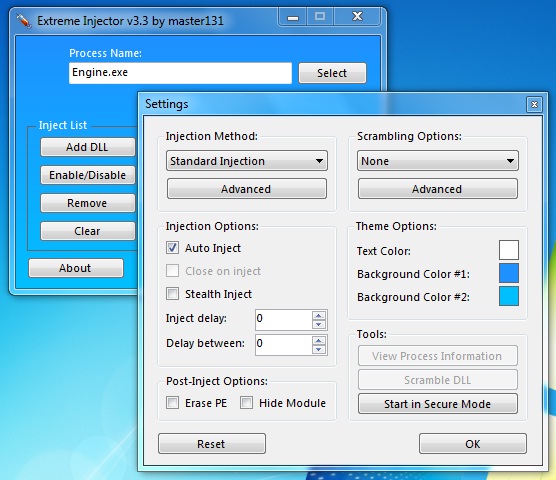This screenshot has width=556, height=480.
Task: Enable the Erase PE checkbox
Action: pyautogui.click(x=172, y=403)
